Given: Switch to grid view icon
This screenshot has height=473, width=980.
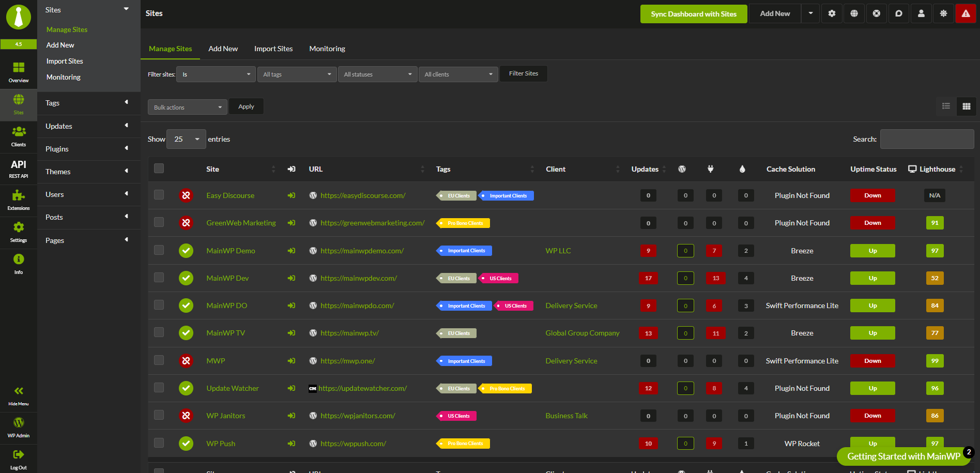Looking at the screenshot, I should click(967, 106).
